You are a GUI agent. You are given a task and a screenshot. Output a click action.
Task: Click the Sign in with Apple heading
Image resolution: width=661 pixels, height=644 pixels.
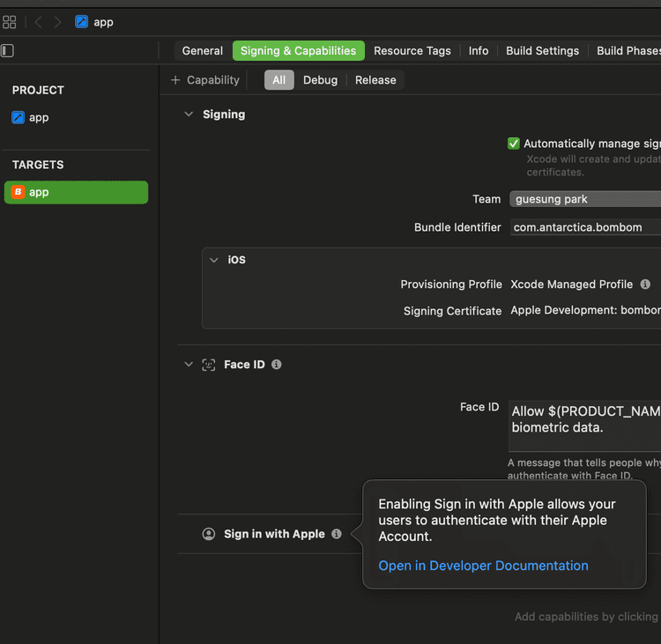click(x=274, y=534)
